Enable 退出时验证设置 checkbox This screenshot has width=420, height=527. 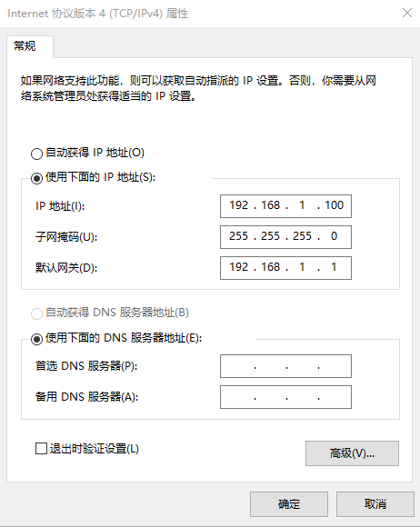pos(41,448)
